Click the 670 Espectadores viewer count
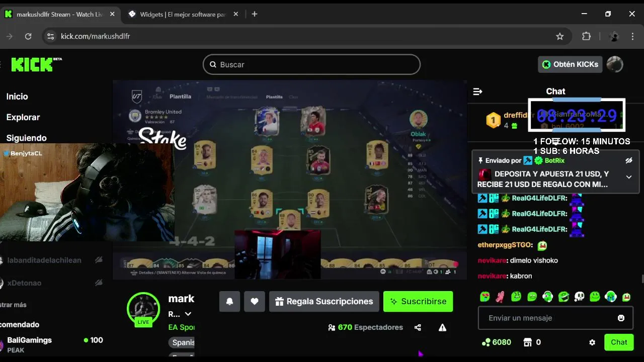The height and width of the screenshot is (362, 644). pyautogui.click(x=366, y=327)
